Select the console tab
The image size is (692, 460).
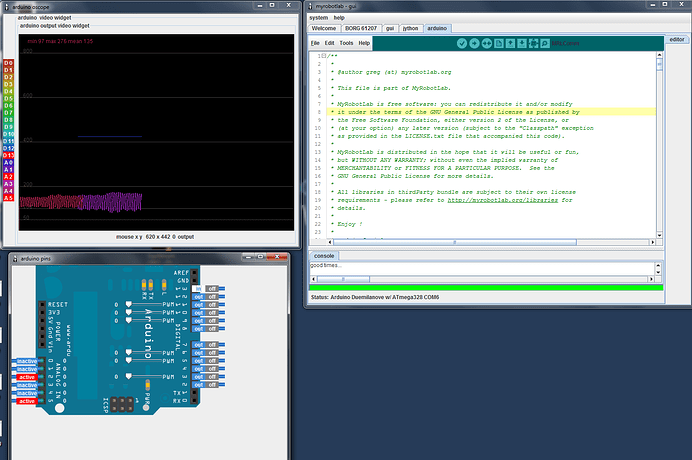[x=324, y=256]
